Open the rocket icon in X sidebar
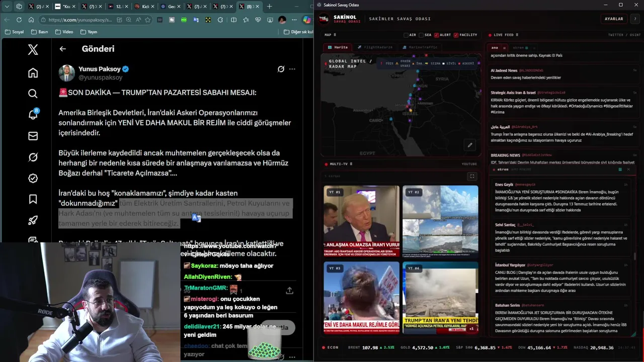 click(x=33, y=220)
